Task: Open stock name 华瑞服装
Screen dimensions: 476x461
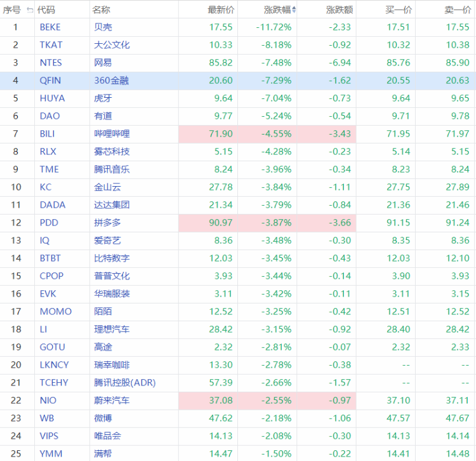Action: 112,293
